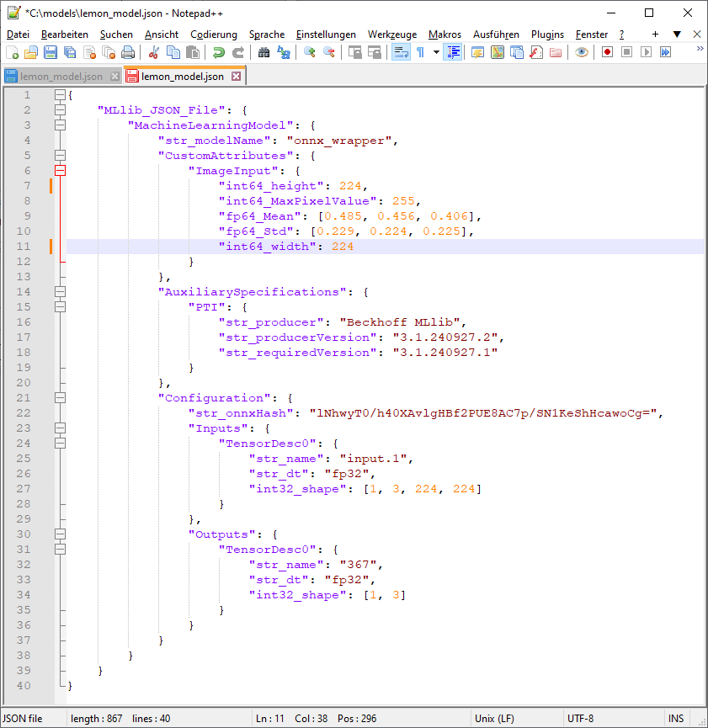The height and width of the screenshot is (728, 708).
Task: Toggle show all characters pilcrow button
Action: coord(421,52)
